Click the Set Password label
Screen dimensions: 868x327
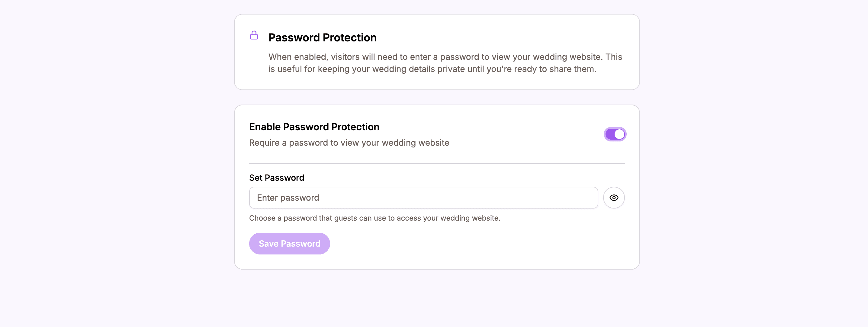(276, 178)
